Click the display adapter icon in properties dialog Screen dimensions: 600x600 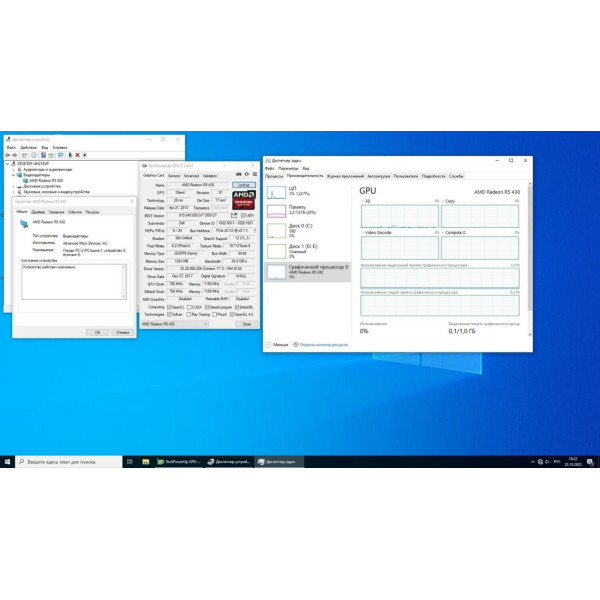coord(24,224)
